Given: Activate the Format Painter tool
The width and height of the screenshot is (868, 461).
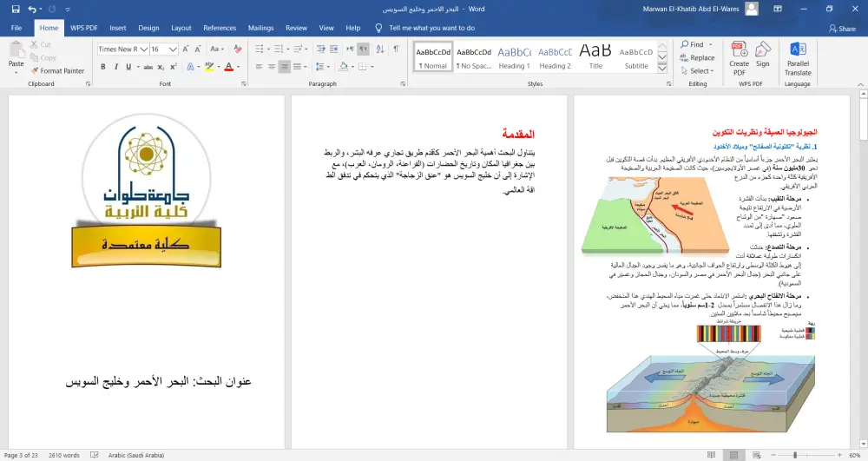Looking at the screenshot, I should pyautogui.click(x=57, y=71).
